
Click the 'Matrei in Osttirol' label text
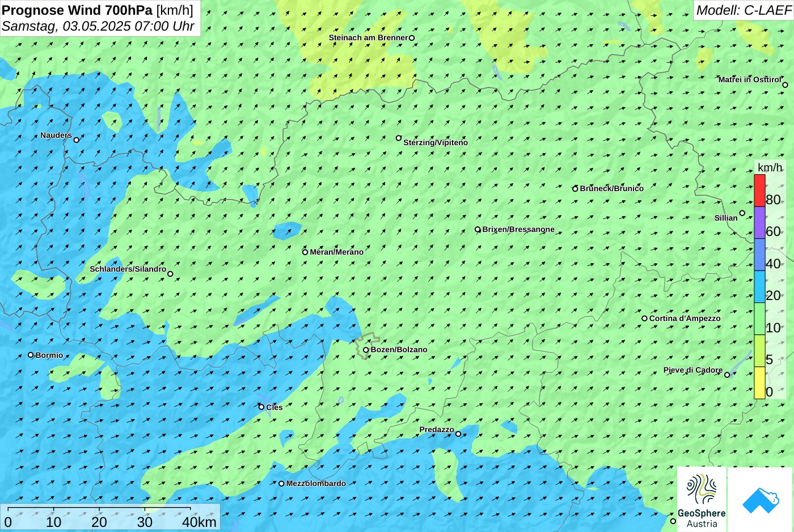click(750, 80)
